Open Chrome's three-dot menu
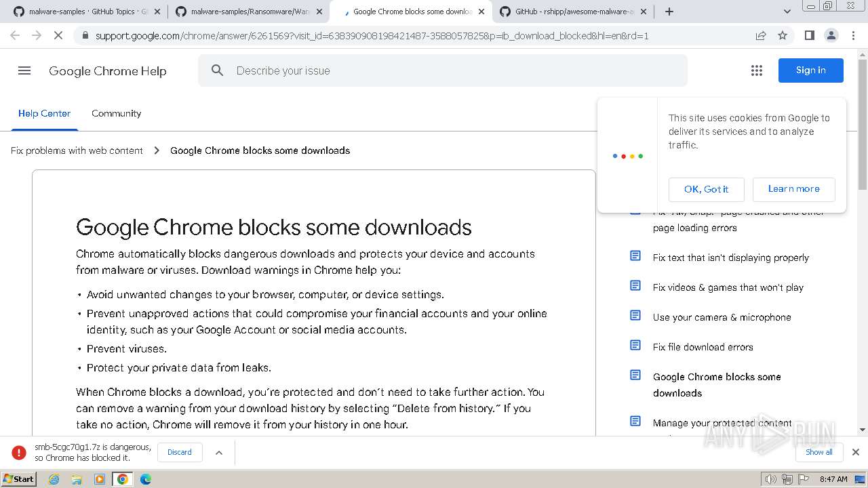The image size is (868, 488). click(852, 35)
